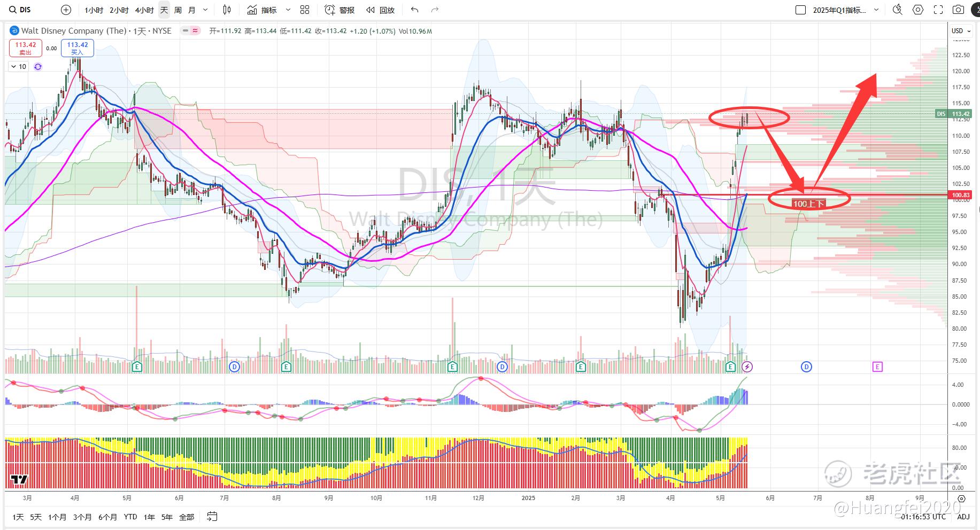The height and width of the screenshot is (530, 980).
Task: Create a 警报 alert
Action: pos(339,10)
